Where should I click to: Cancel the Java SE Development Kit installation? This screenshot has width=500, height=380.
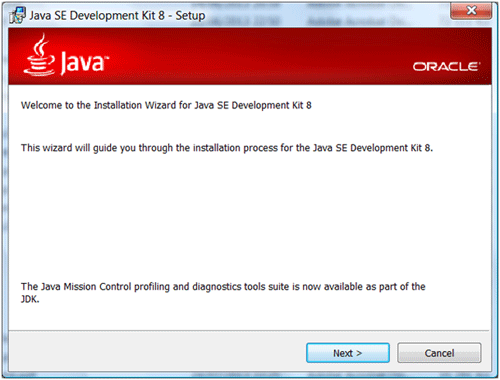tap(439, 353)
